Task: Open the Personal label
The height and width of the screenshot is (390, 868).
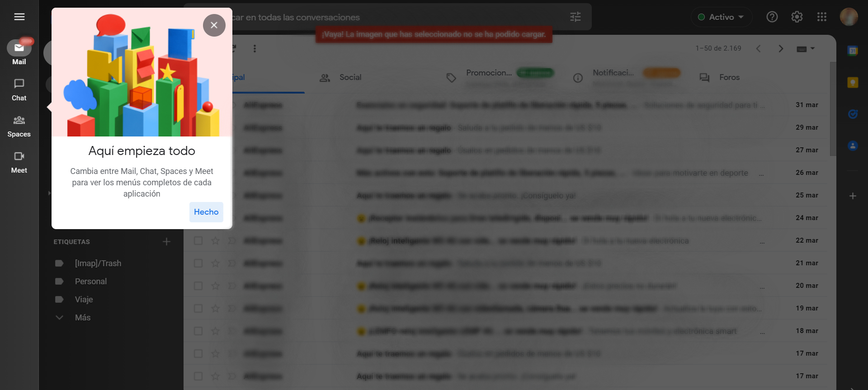Action: [90, 282]
